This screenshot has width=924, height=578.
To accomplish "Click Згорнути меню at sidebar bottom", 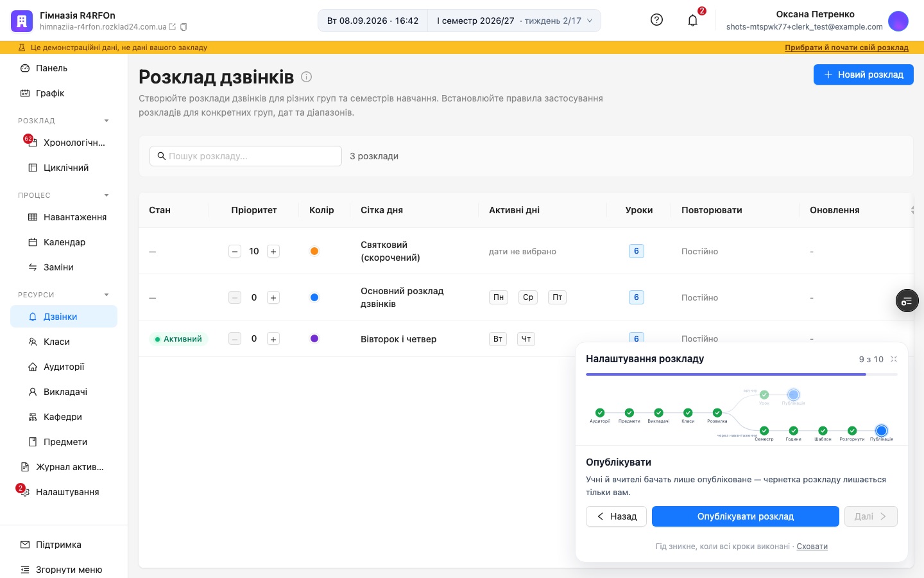I will (64, 570).
